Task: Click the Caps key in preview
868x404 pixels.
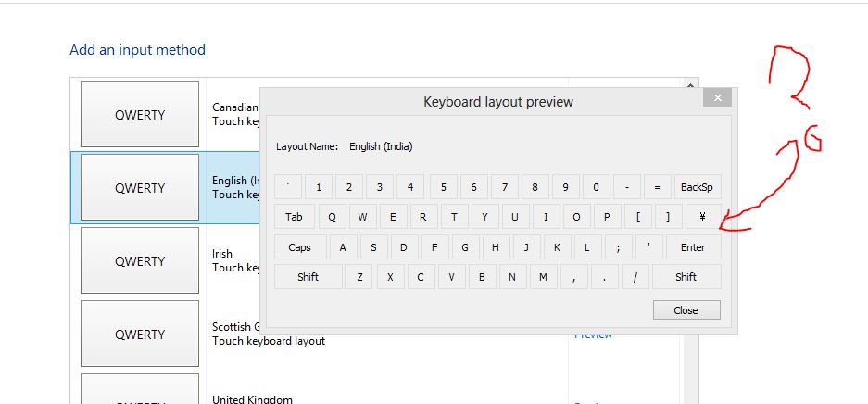Action: click(x=299, y=247)
